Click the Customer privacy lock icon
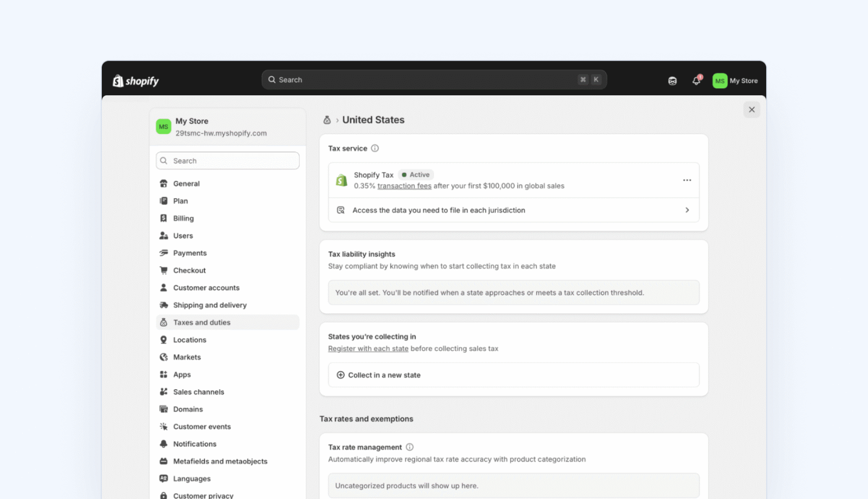 coord(163,495)
